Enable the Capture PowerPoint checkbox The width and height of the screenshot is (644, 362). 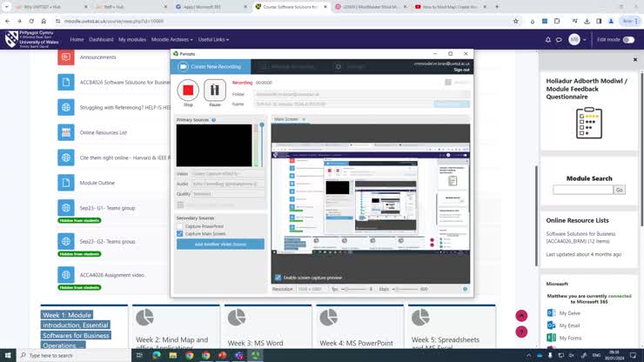pos(180,226)
